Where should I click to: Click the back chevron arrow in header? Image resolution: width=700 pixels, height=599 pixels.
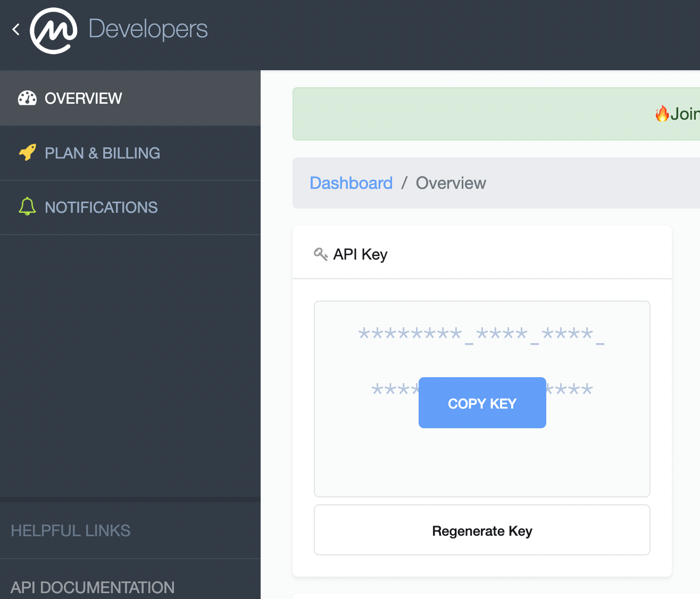[16, 29]
